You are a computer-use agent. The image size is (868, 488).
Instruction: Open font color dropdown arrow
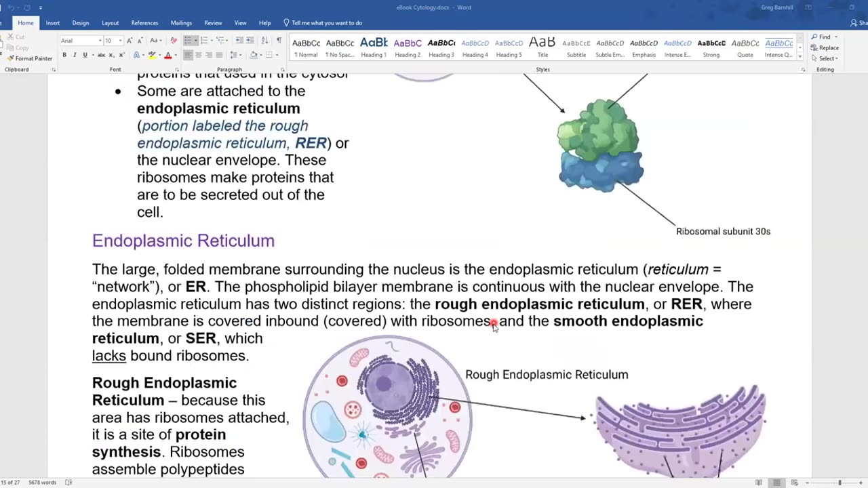coord(176,55)
